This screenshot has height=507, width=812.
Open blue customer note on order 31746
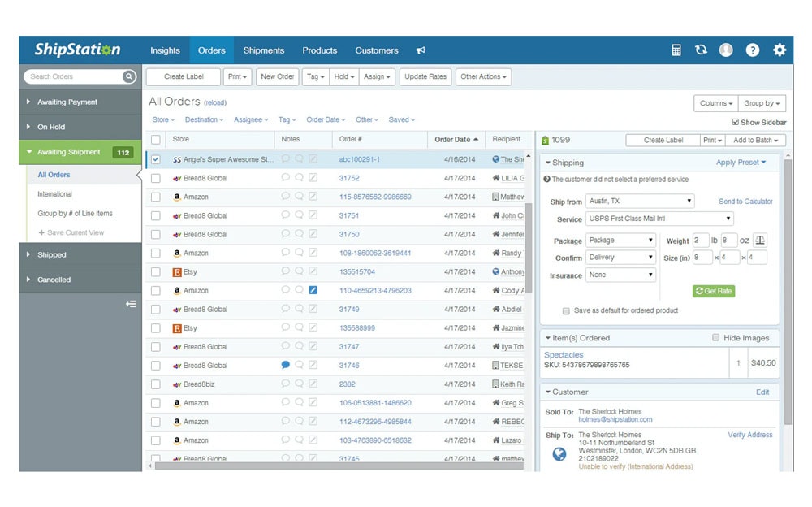click(285, 365)
